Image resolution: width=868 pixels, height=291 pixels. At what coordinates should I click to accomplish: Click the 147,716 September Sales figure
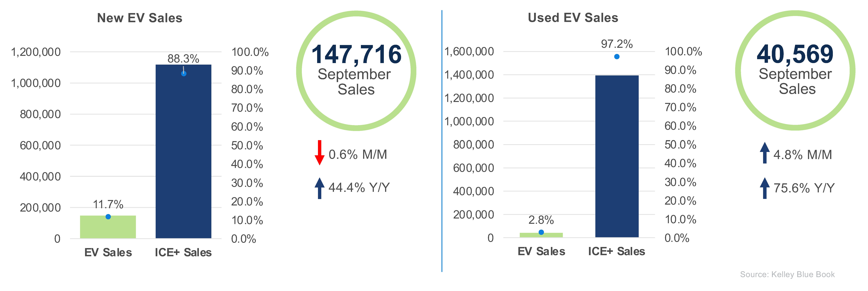(356, 55)
